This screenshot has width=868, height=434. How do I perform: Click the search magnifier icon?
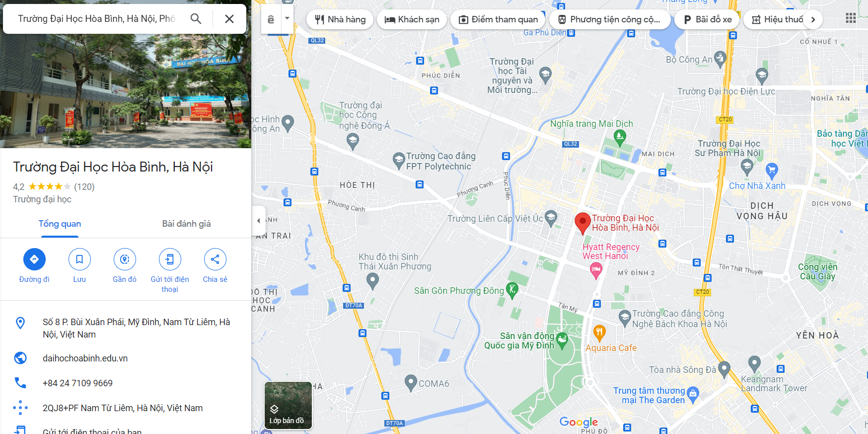[x=196, y=19]
